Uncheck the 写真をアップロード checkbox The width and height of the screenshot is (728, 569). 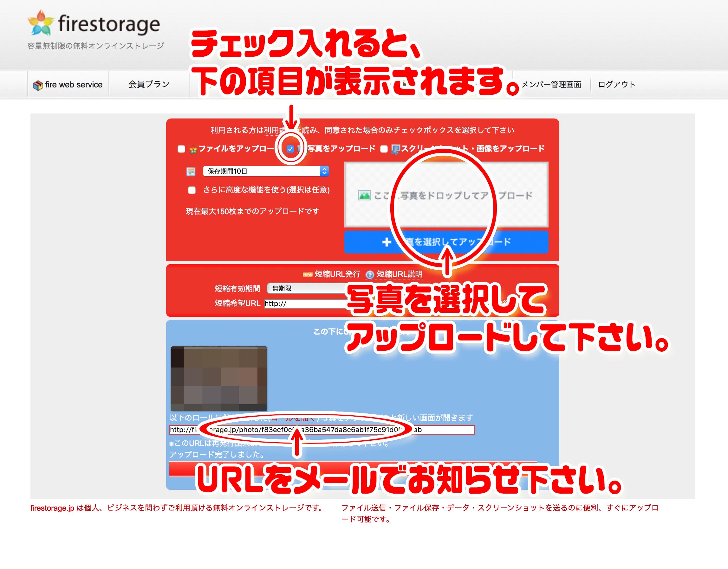click(x=290, y=149)
